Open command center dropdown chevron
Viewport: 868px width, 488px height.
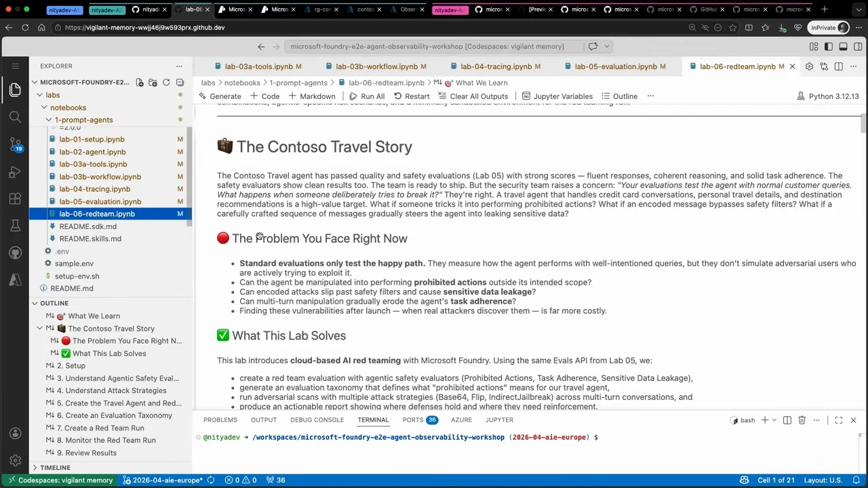tap(606, 46)
